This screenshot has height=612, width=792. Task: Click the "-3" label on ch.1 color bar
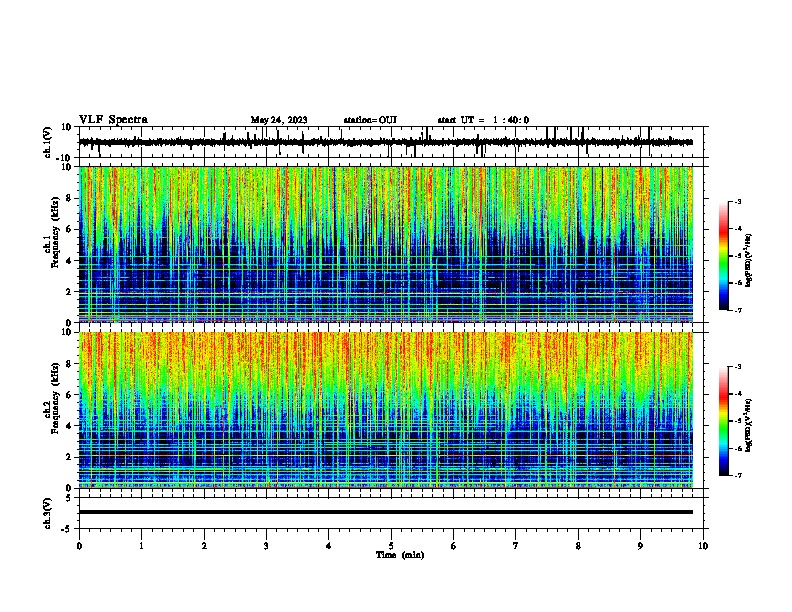738,201
